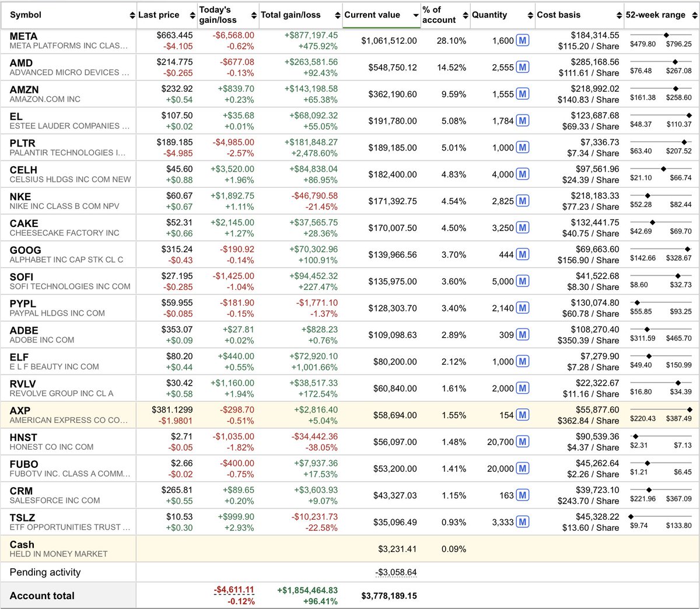
Task: Click the margin icon in ELF row
Action: tap(523, 362)
